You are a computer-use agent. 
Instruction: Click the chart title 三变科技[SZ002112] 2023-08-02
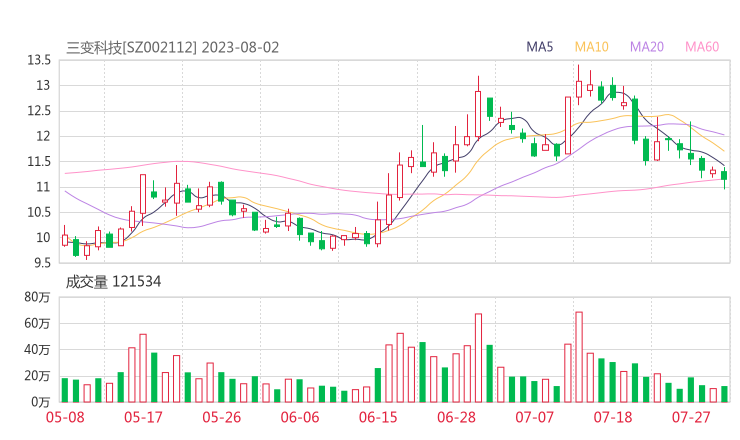(x=172, y=48)
